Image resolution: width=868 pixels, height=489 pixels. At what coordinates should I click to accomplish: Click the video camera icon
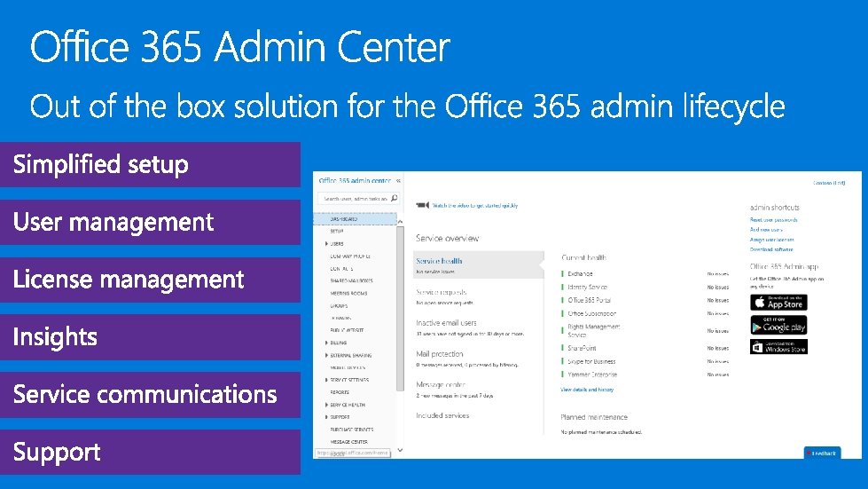pyautogui.click(x=423, y=206)
